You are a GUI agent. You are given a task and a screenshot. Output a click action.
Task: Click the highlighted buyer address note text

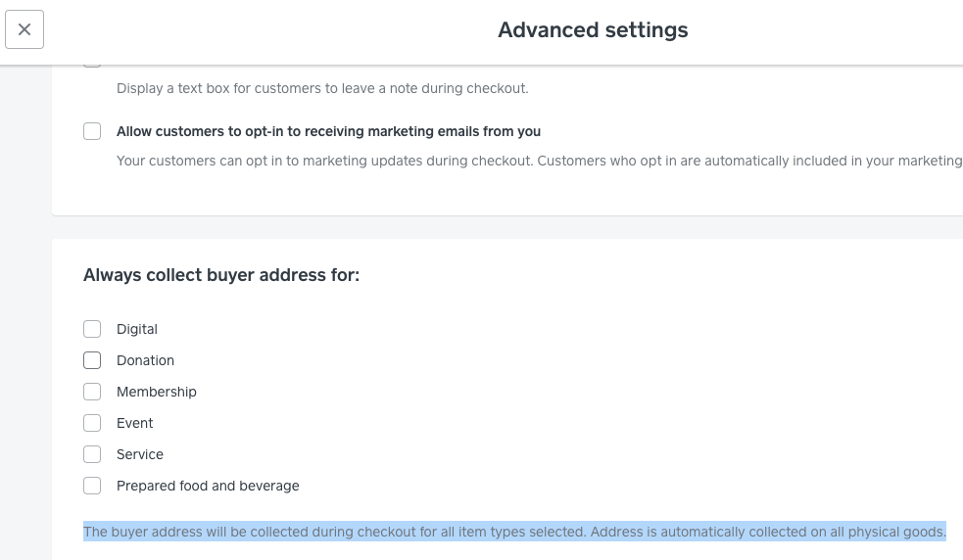(x=514, y=533)
